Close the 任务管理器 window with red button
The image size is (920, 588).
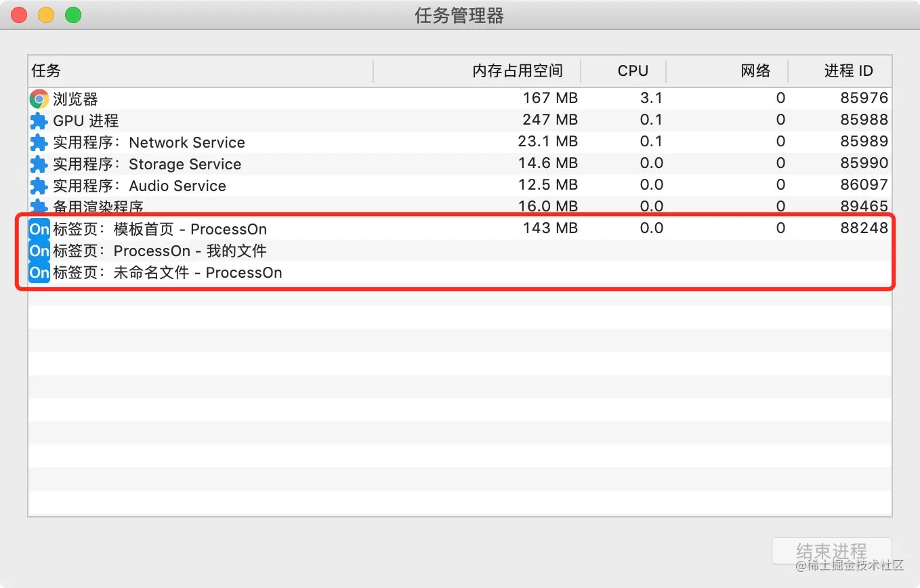[x=19, y=15]
